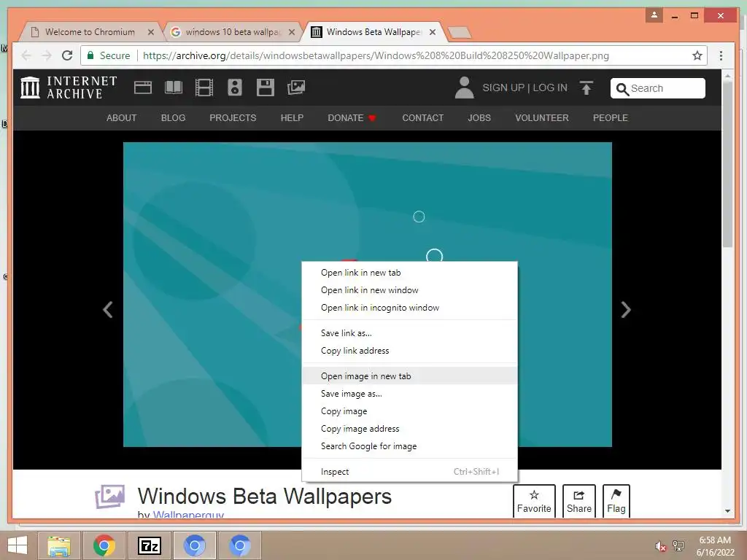Select Open link in incognito window
747x560 pixels.
coord(410,308)
